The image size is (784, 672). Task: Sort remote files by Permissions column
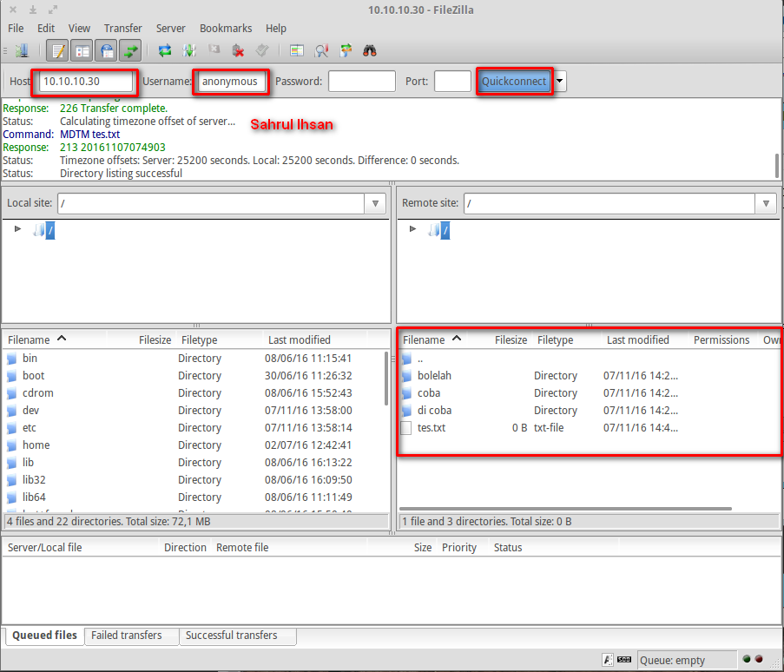point(721,340)
